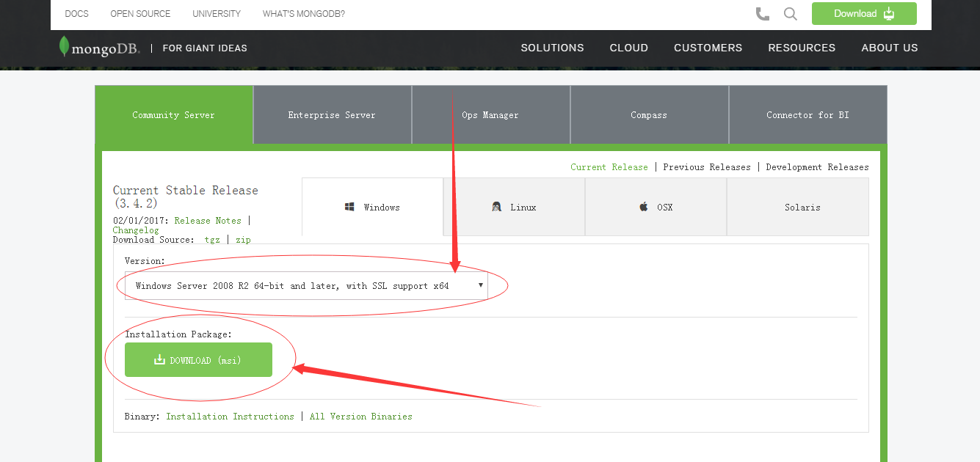
Task: Open WHAT'S MONGODB? link
Action: [x=304, y=14]
